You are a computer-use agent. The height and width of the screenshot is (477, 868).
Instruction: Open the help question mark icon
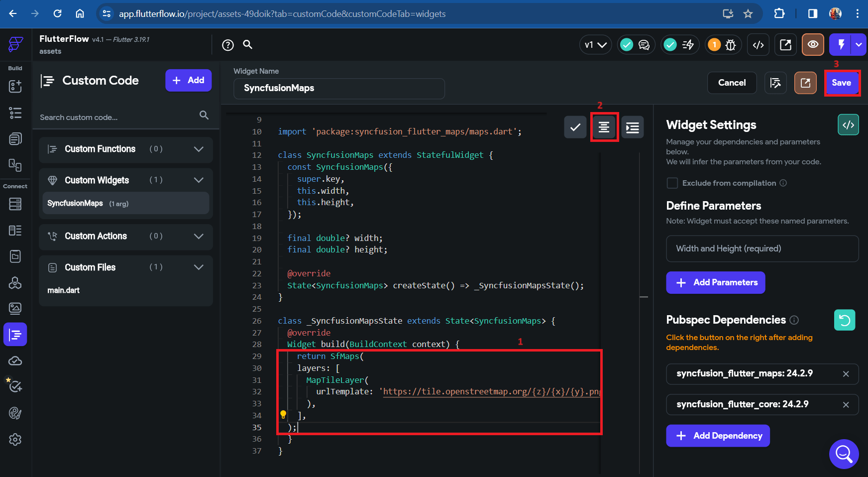[x=228, y=45]
